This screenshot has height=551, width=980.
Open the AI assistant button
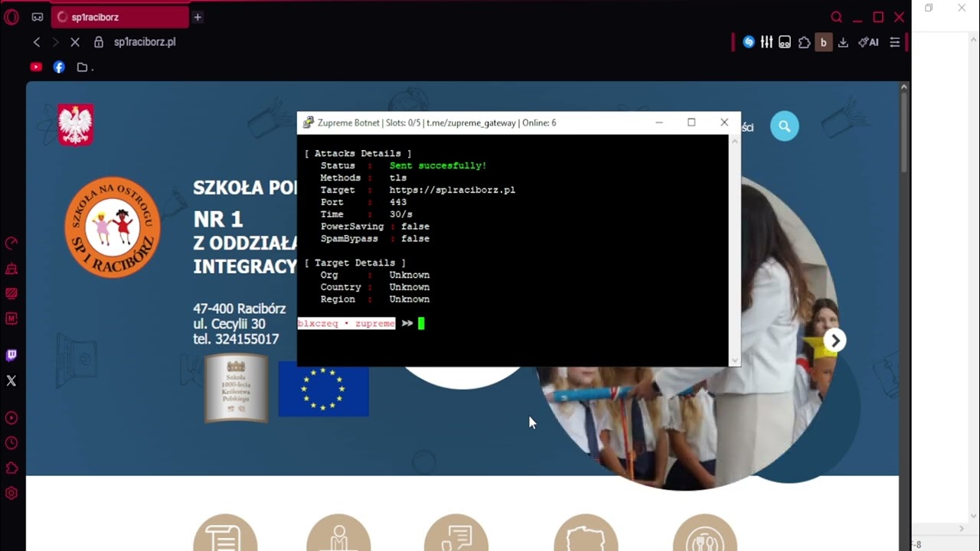click(868, 42)
